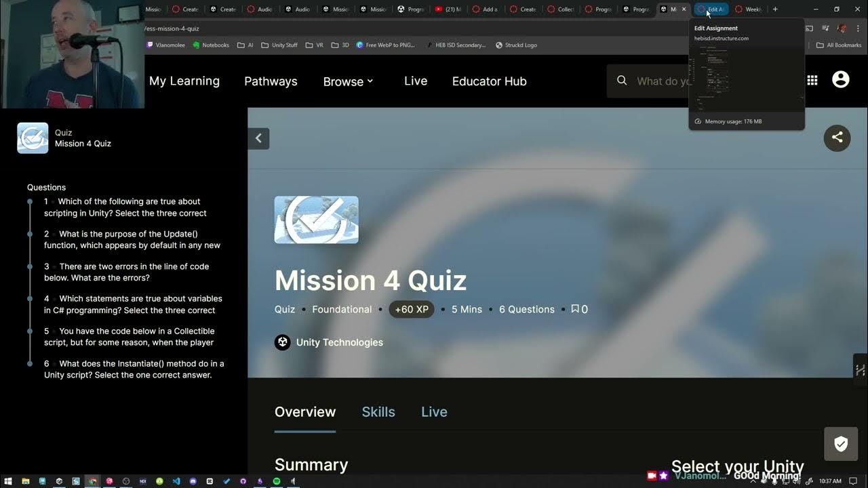Screen dimensions: 868x488
Task: Switch to the Collect browser tab
Action: coord(561,9)
